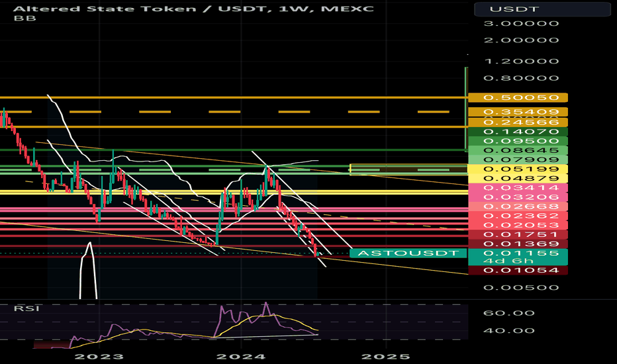This screenshot has width=617, height=364.
Task: Click the RSI 60.00 scale value
Action: [508, 313]
